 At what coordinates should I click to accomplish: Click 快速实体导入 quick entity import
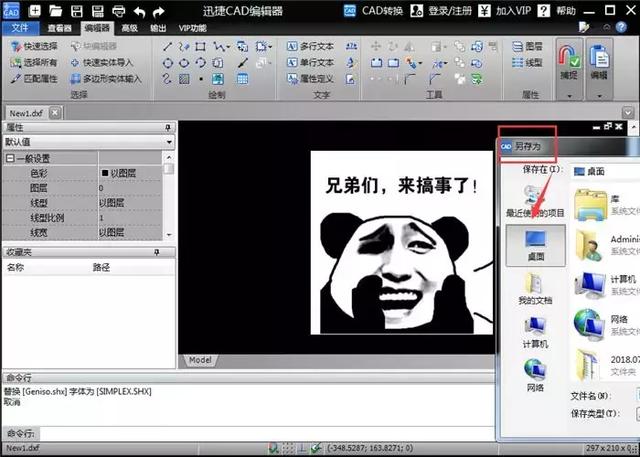[x=102, y=62]
